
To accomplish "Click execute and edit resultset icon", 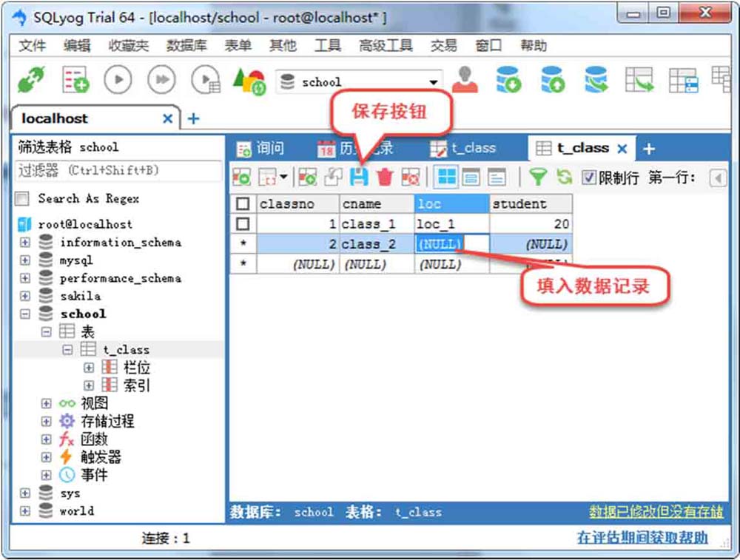I will point(206,80).
